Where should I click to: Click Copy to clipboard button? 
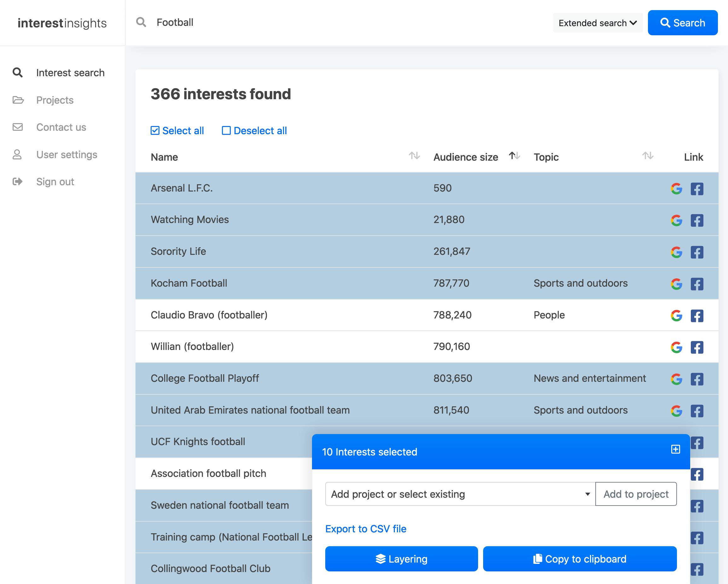(x=580, y=559)
